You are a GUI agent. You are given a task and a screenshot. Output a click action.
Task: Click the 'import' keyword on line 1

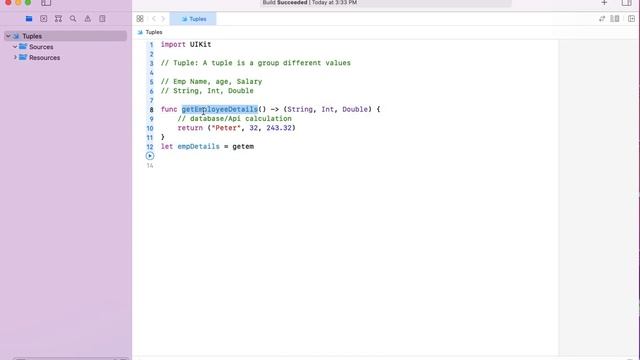point(173,44)
